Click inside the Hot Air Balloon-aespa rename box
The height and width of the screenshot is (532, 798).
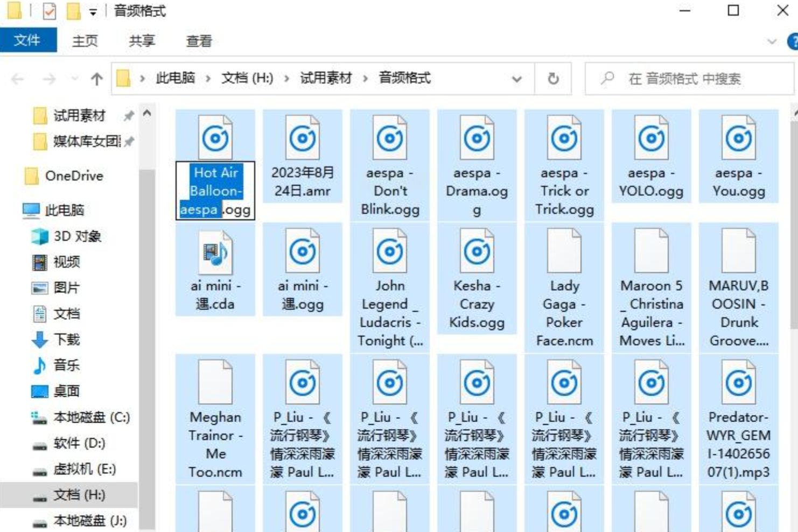(215, 191)
